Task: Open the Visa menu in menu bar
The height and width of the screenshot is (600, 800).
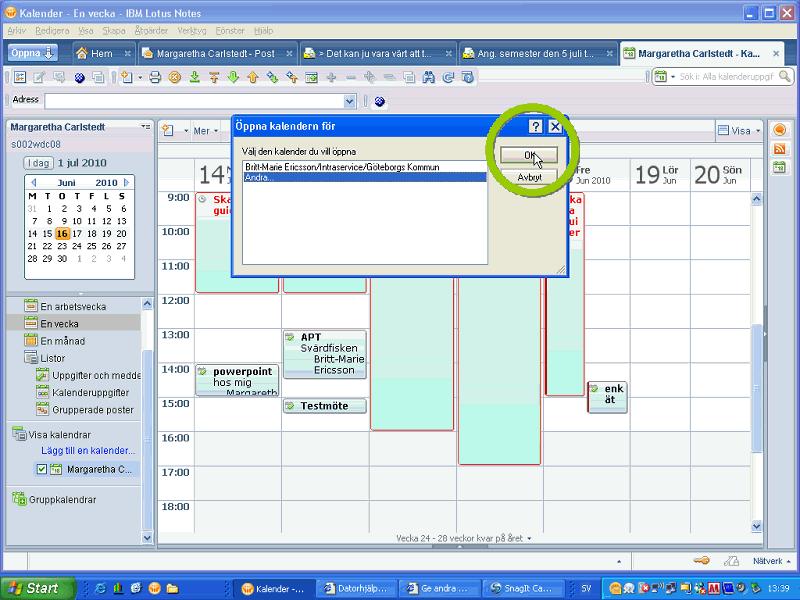Action: tap(86, 31)
